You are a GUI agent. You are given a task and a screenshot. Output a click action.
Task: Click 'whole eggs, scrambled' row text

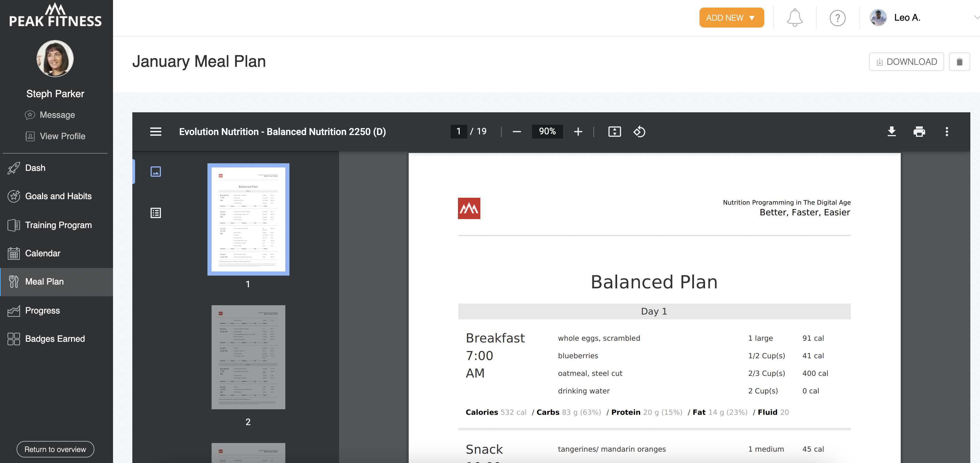(599, 338)
